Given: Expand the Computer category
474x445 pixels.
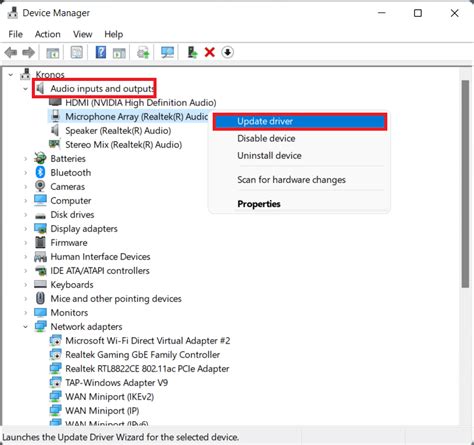Looking at the screenshot, I should [25, 201].
